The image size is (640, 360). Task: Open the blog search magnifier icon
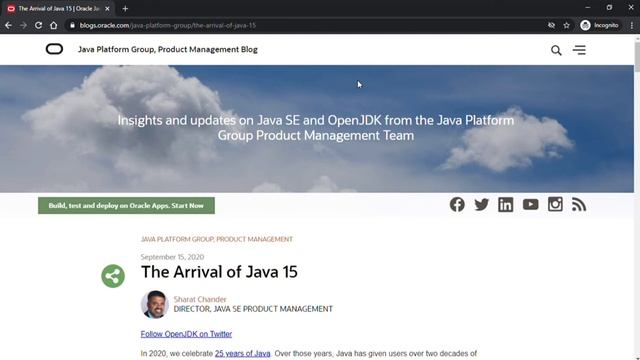(x=556, y=50)
